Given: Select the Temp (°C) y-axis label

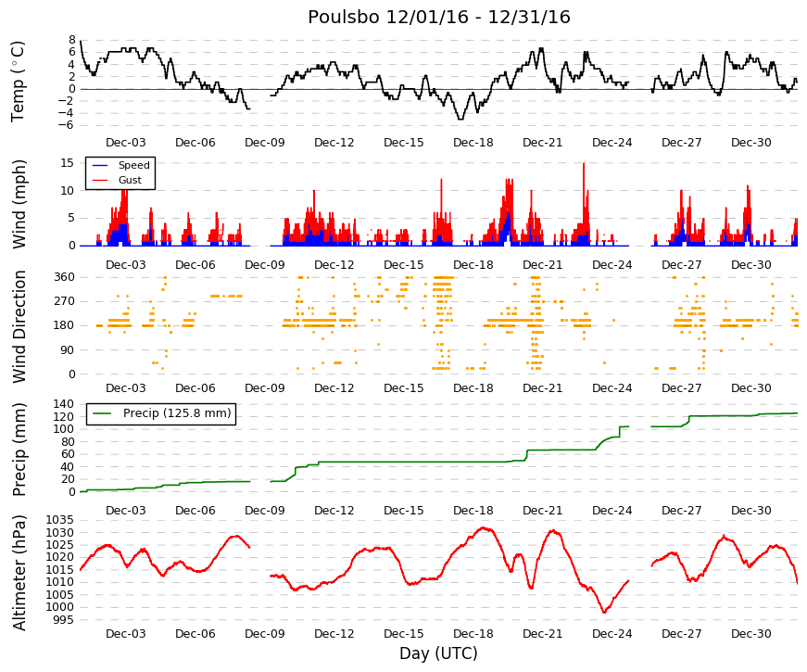Looking at the screenshot, I should [18, 82].
